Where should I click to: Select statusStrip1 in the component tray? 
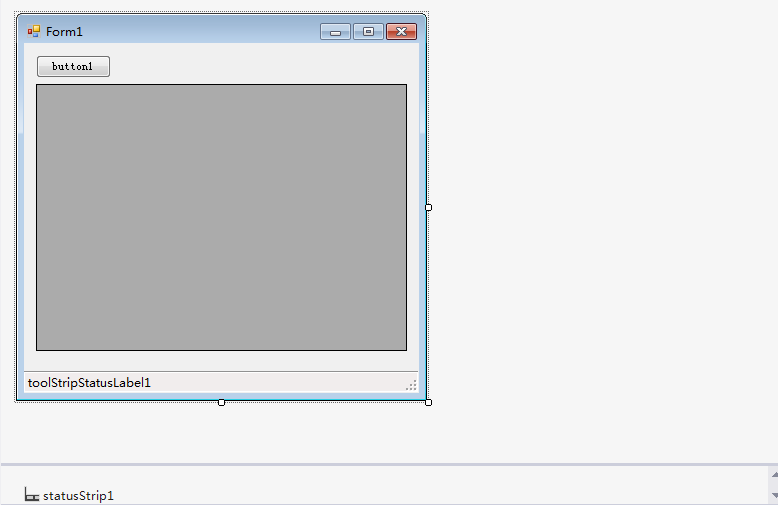pyautogui.click(x=69, y=495)
